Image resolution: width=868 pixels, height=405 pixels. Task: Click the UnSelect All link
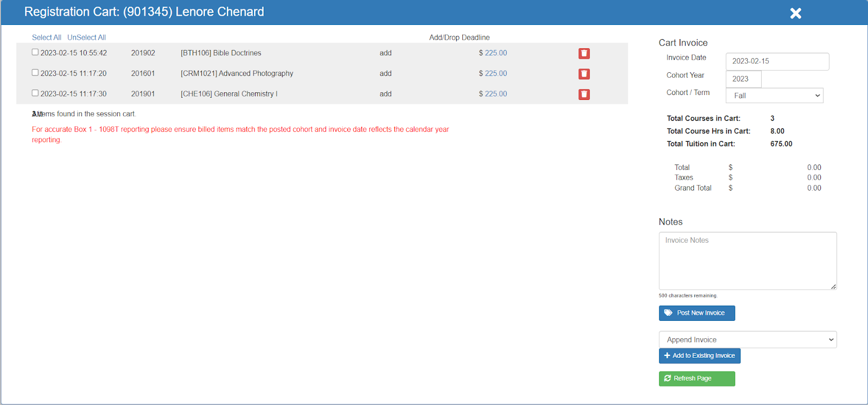87,37
